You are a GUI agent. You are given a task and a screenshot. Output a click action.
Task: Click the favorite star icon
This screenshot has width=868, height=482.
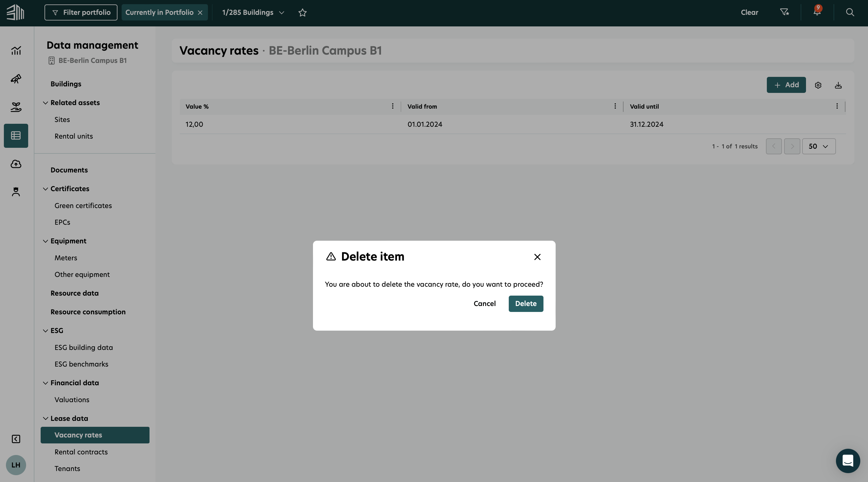(302, 12)
